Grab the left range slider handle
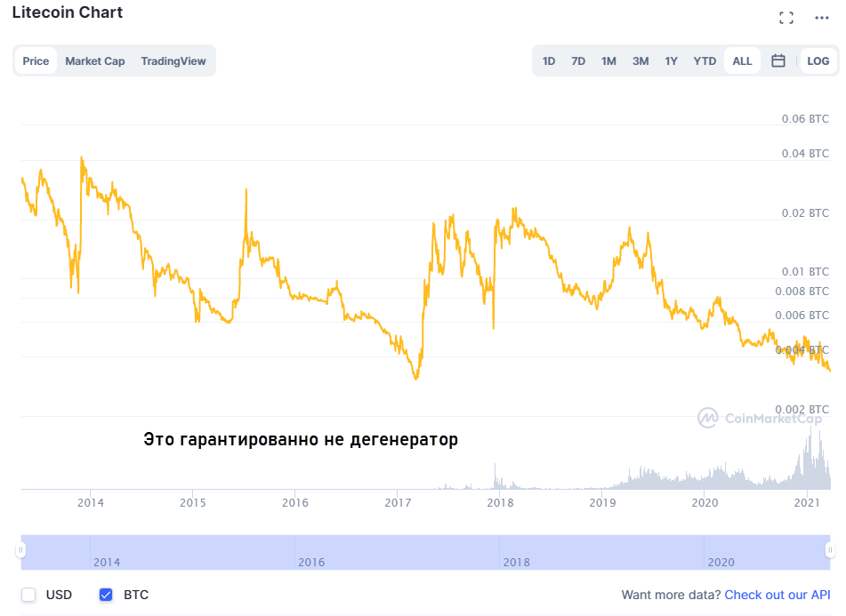 20,552
